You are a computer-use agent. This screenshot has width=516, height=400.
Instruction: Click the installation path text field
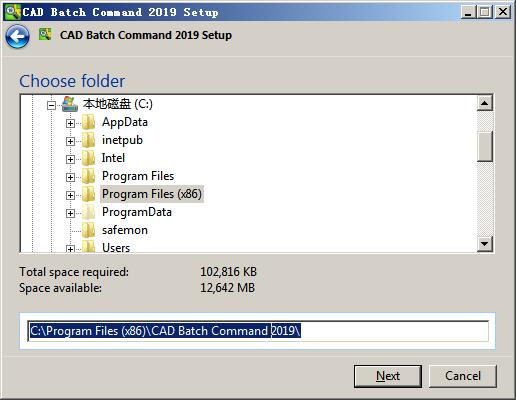coord(258,331)
